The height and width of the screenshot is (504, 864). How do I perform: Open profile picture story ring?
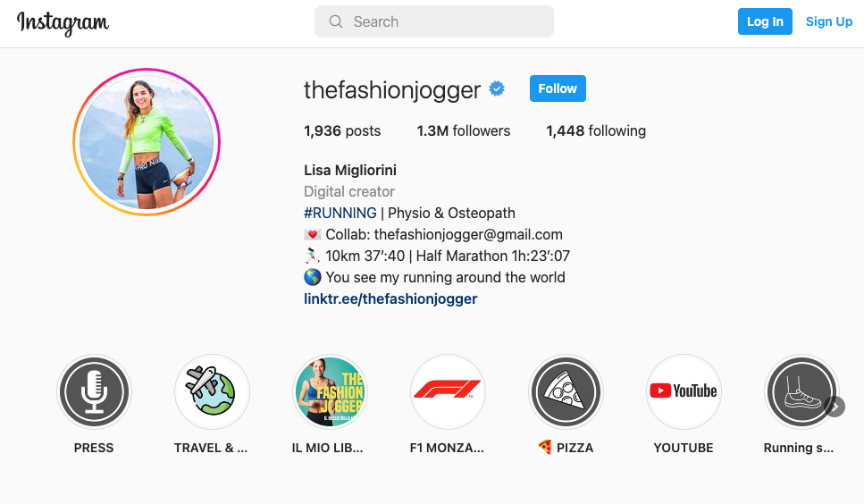click(147, 142)
